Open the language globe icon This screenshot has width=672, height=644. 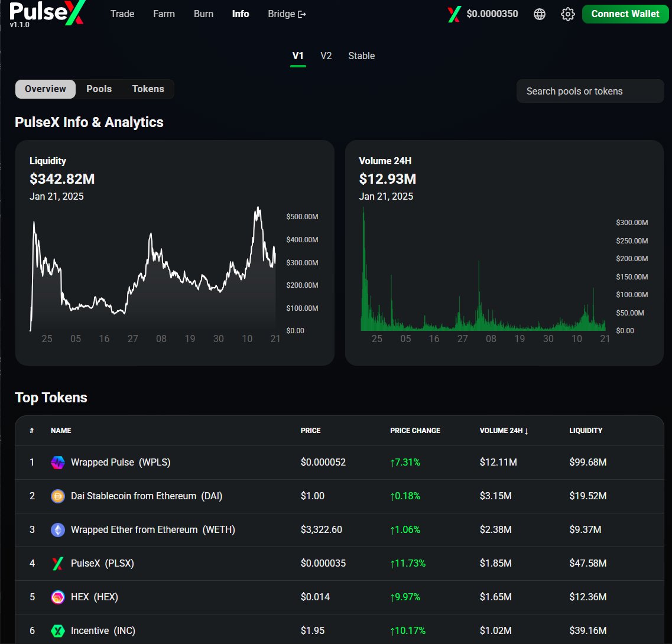[x=539, y=14]
